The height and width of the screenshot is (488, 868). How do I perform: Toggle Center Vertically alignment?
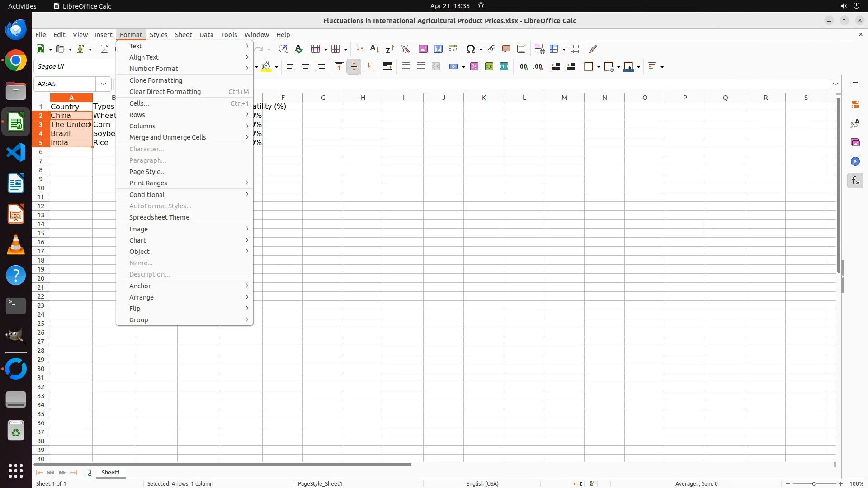tap(354, 67)
